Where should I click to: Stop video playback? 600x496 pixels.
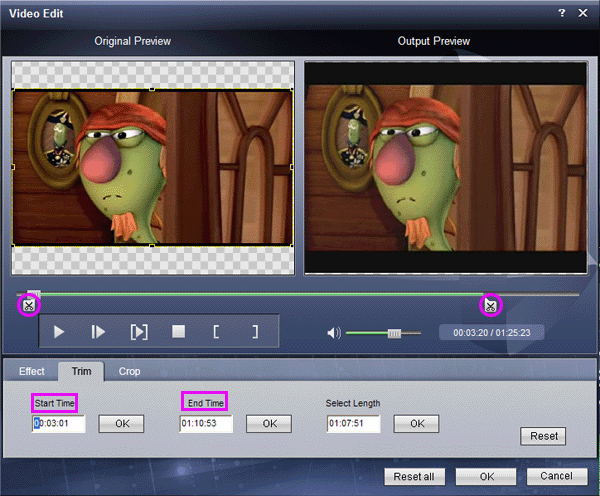pos(178,331)
